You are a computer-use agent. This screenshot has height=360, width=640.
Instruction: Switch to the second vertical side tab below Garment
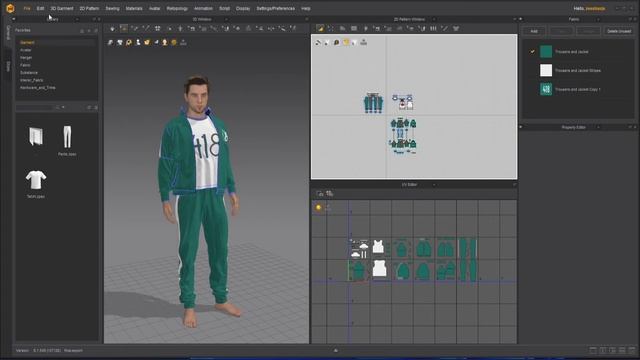(8, 67)
